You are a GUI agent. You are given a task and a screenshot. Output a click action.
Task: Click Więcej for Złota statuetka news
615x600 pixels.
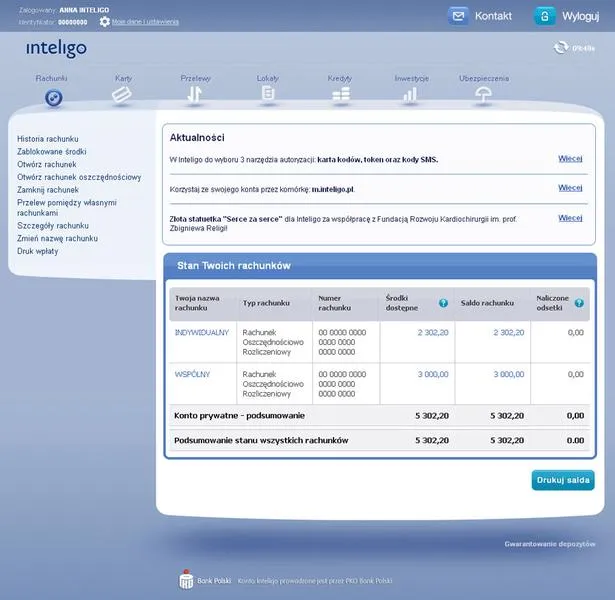[570, 218]
